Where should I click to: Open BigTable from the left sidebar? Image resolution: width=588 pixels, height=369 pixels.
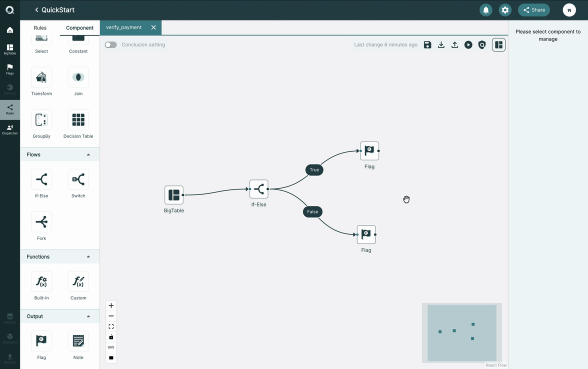point(10,49)
